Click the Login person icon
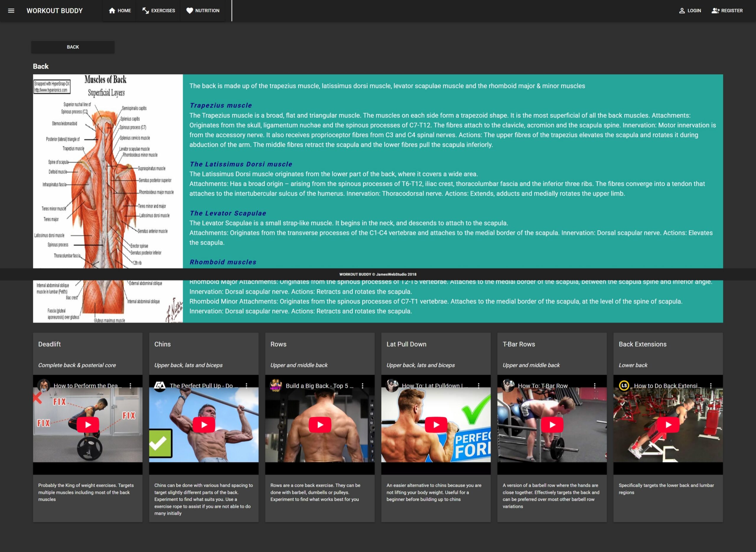 coord(682,11)
